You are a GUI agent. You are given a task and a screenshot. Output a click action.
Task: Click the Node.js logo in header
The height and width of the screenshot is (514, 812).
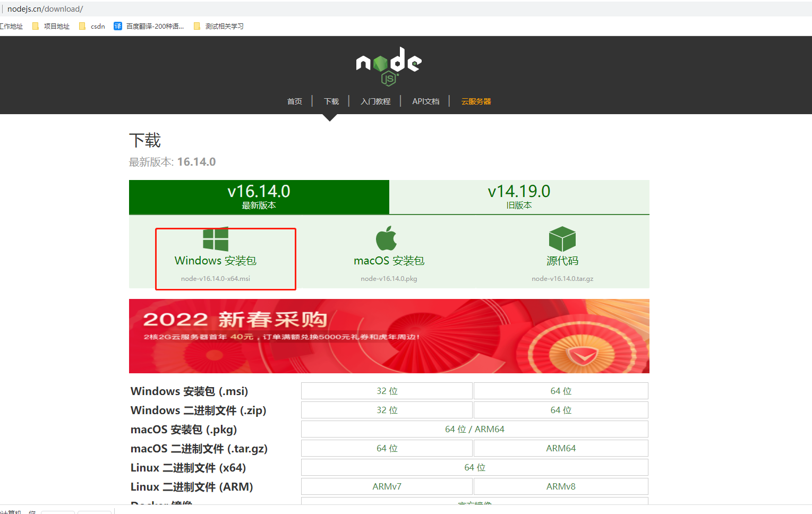click(389, 66)
